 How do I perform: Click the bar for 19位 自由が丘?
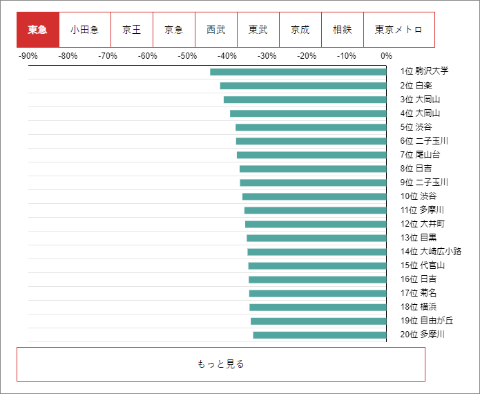click(x=319, y=322)
